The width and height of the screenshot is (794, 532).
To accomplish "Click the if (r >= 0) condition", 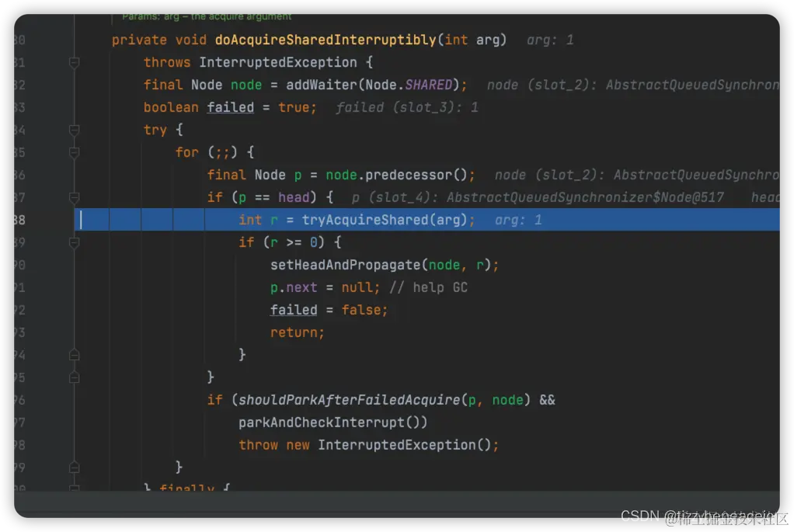I will point(293,242).
